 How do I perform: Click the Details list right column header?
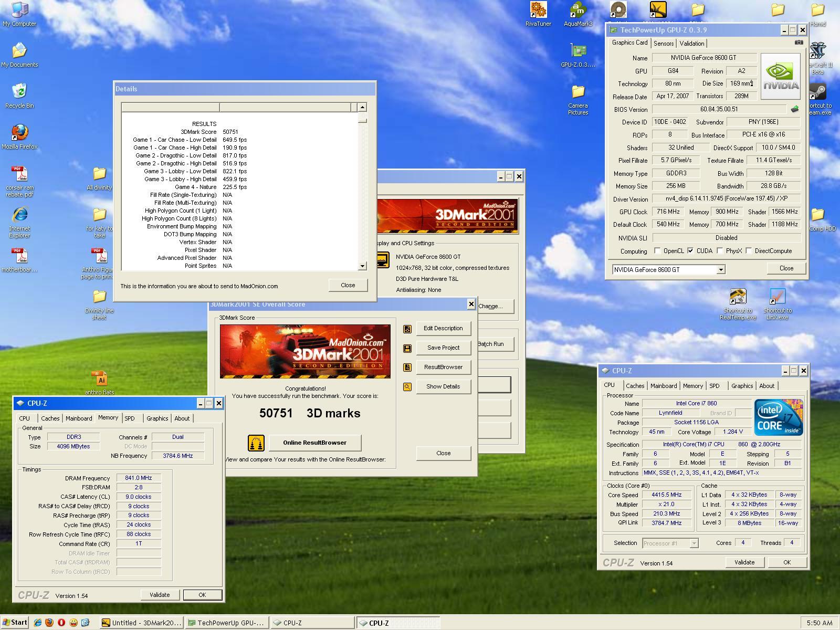[x=285, y=107]
